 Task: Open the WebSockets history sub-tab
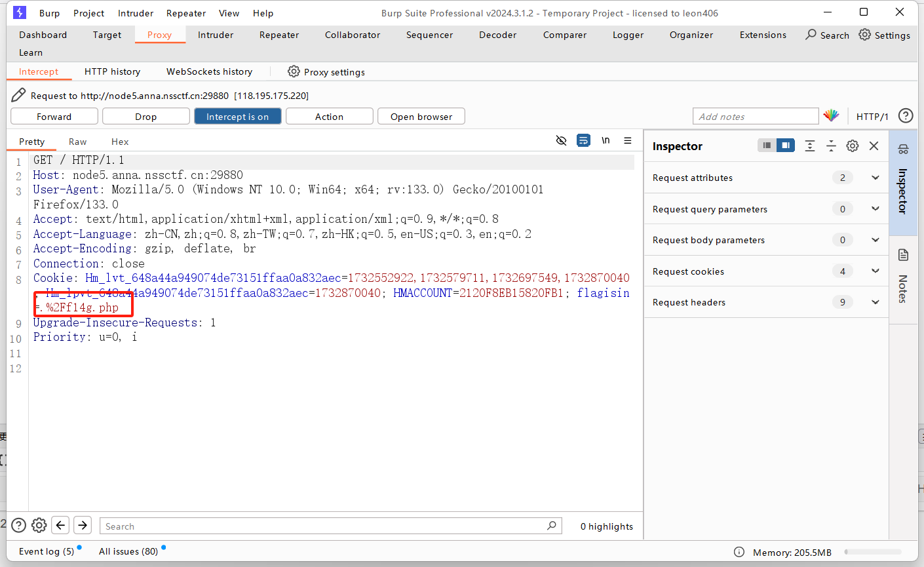209,71
